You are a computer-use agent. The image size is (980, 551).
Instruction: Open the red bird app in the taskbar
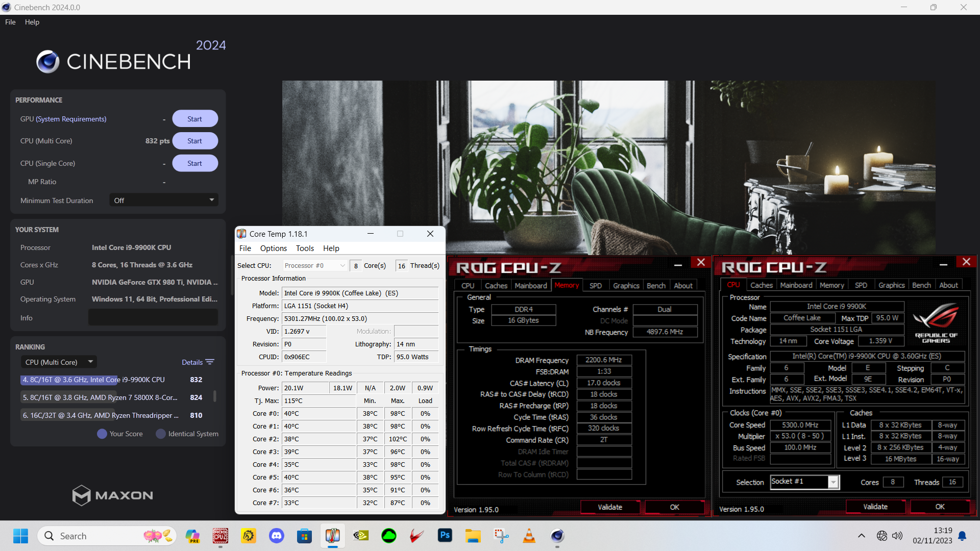click(x=417, y=536)
